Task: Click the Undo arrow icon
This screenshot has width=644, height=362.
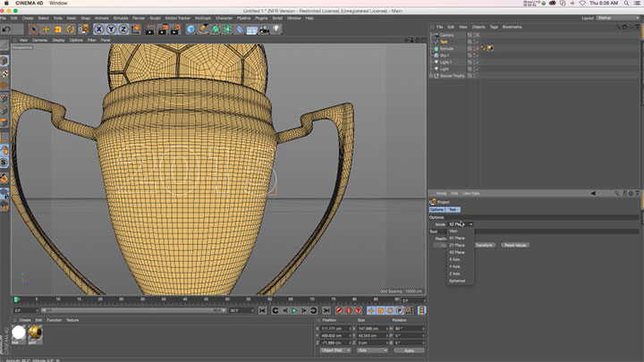Action: 6,29
